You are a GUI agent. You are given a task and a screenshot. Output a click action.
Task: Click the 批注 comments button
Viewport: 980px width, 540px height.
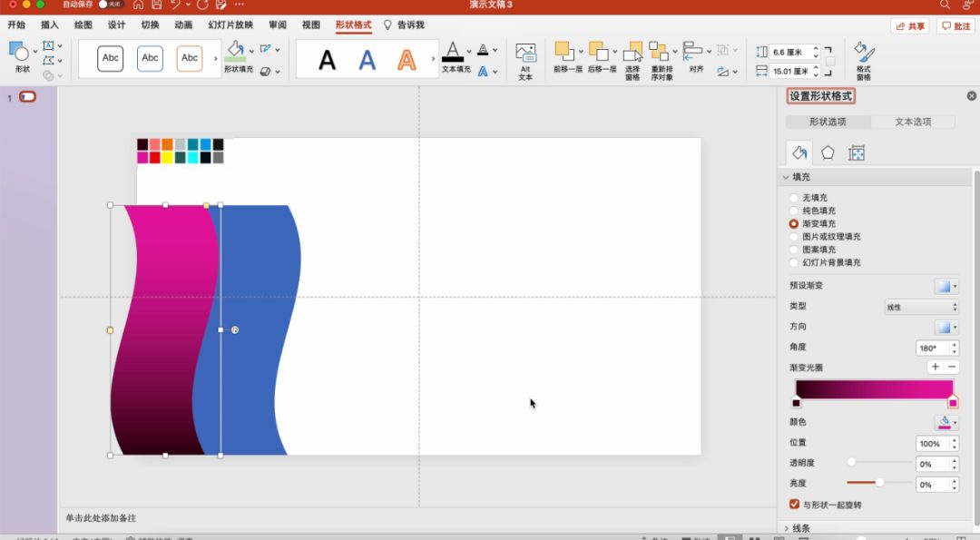tap(956, 26)
